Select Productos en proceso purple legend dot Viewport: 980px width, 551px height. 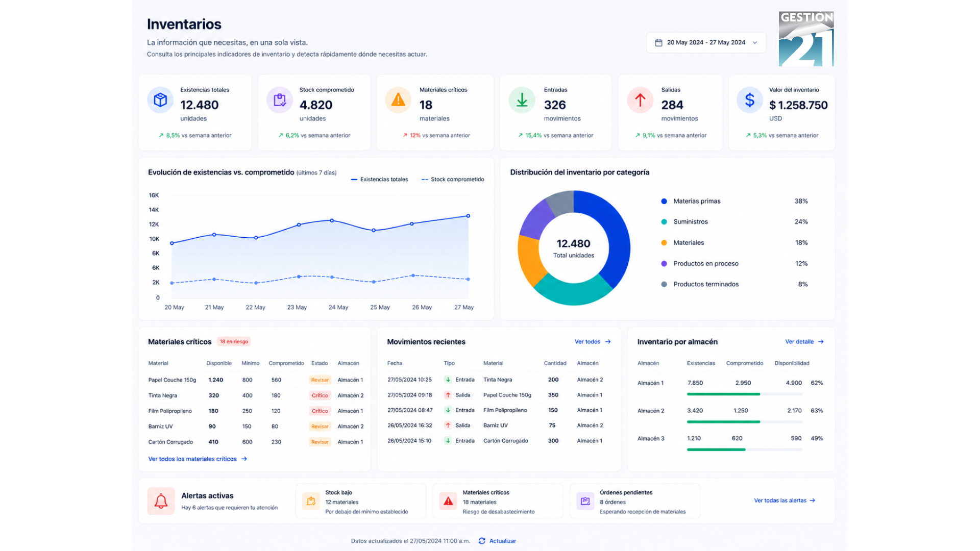(x=664, y=264)
